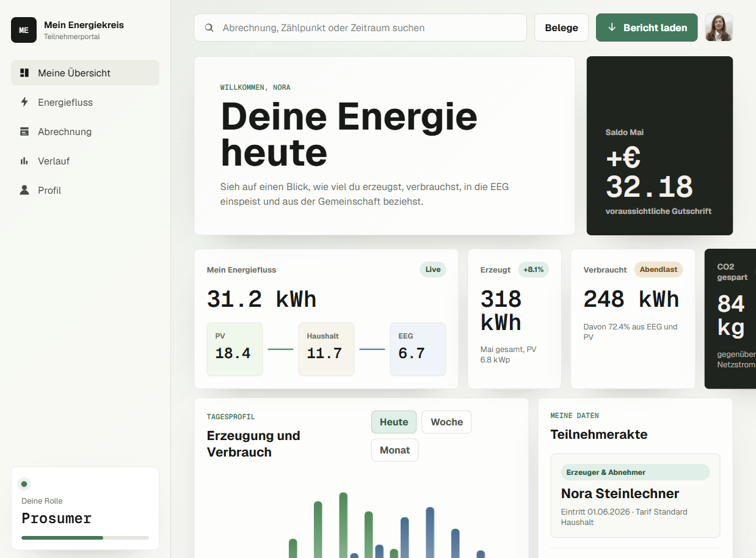This screenshot has width=756, height=558.
Task: Switch chart to Woche
Action: (x=446, y=422)
